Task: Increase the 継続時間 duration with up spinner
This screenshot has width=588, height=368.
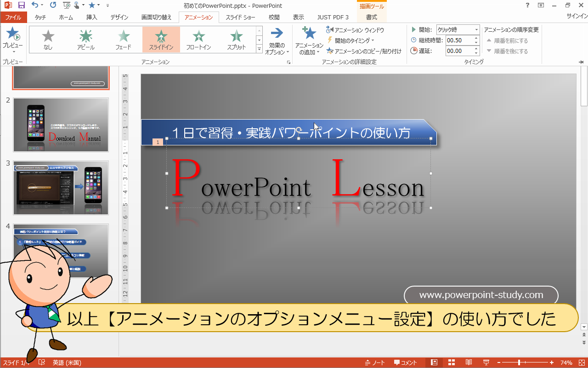Action: 476,38
